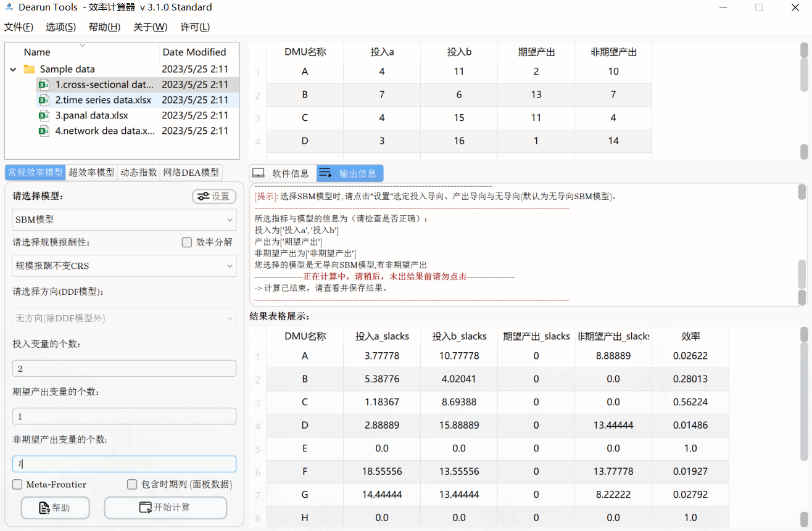The height and width of the screenshot is (531, 812).
Task: Check 包含时期列 (面板数据) option
Action: coord(132,485)
